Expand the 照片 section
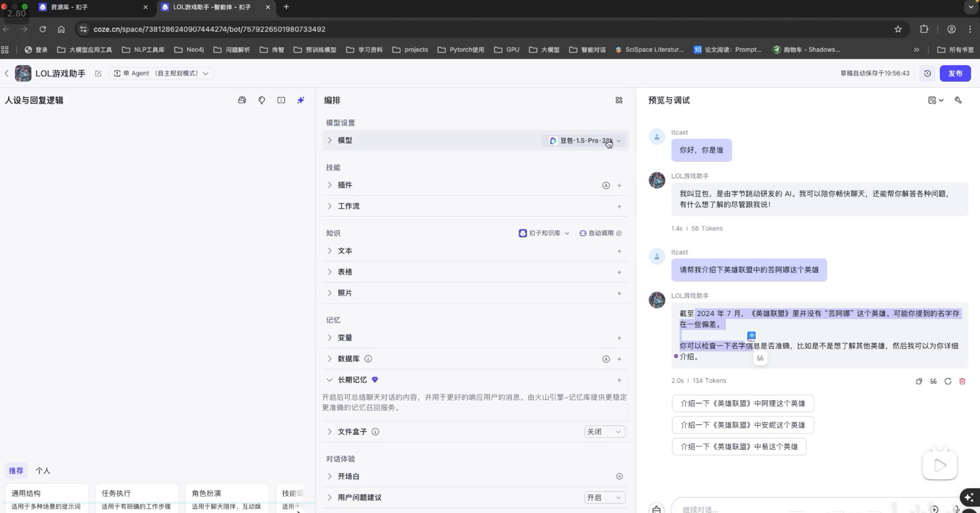This screenshot has height=513, width=980. 330,293
